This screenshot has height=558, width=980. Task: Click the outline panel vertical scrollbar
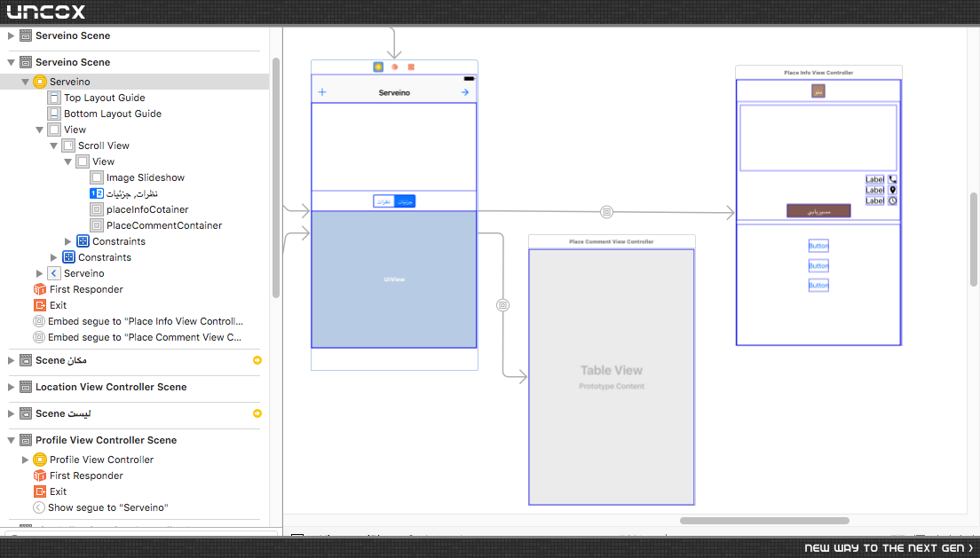pos(275,178)
